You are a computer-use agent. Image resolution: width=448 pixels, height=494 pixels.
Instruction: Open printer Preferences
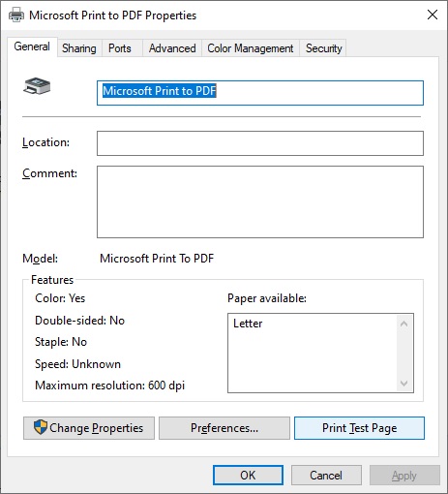[x=224, y=428]
